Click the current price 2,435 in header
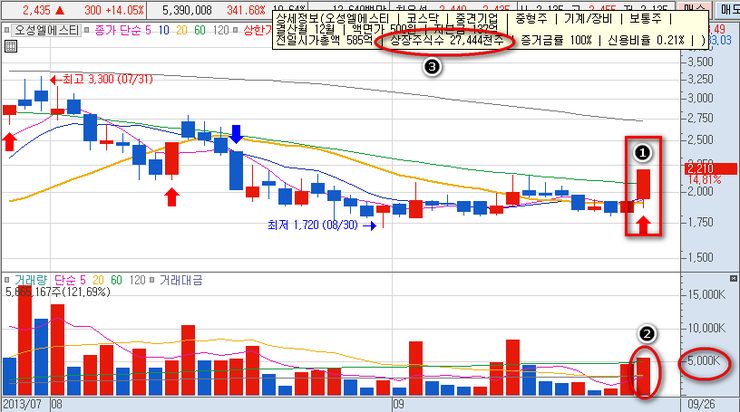Viewport: 740px width, 412px height. tap(36, 9)
